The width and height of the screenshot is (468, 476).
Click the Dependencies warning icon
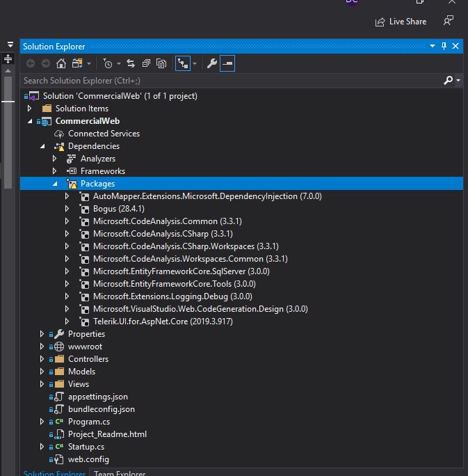click(x=59, y=146)
